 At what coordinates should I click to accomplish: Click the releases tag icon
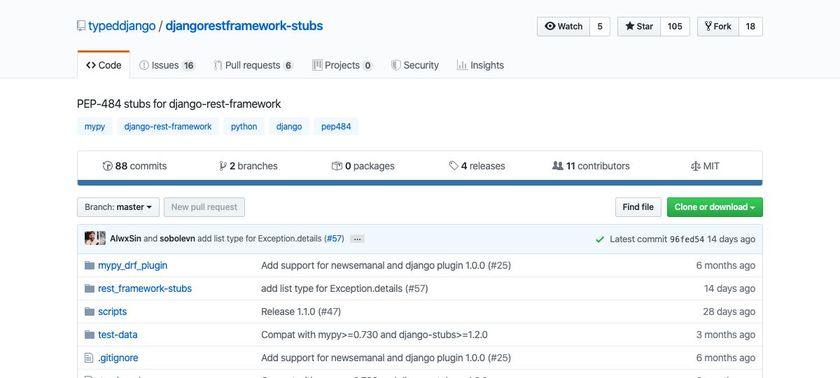coord(454,166)
